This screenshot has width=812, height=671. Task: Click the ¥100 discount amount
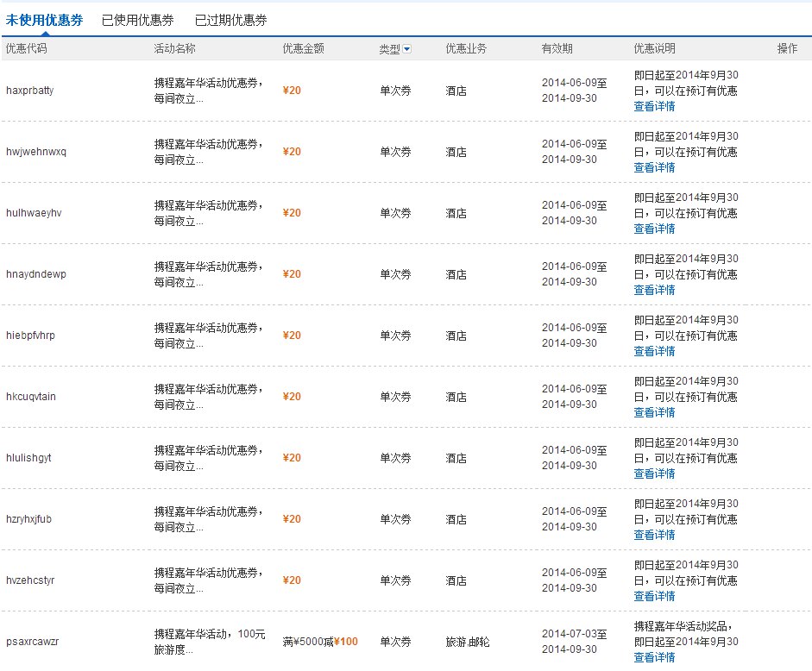(346, 642)
